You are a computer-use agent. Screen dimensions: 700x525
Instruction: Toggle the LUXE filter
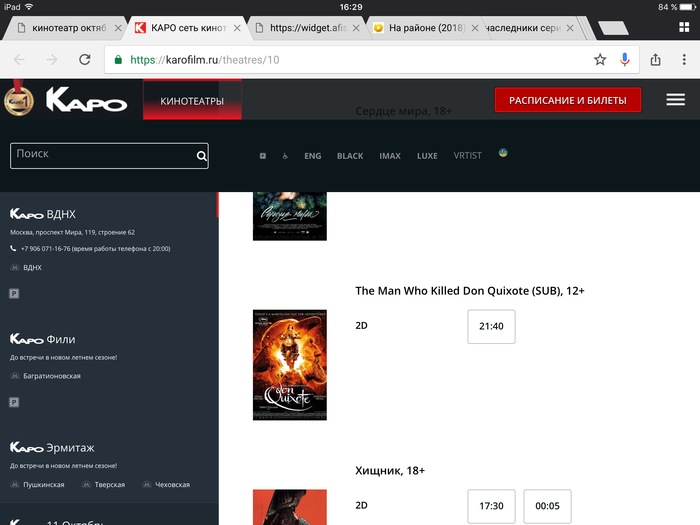tap(427, 156)
